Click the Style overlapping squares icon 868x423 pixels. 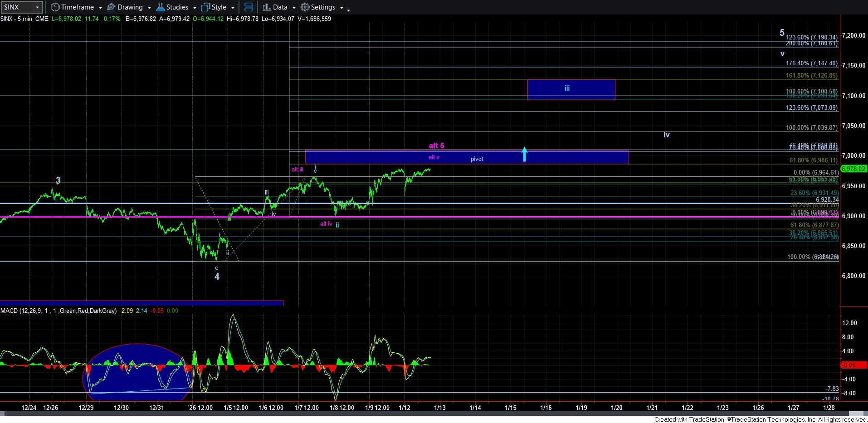point(205,7)
